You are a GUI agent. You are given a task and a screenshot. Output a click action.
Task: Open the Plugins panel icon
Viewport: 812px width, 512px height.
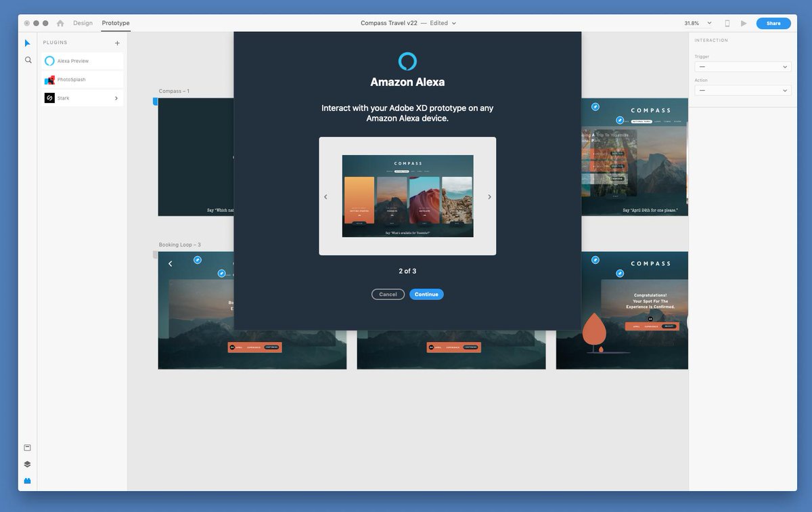coord(28,481)
